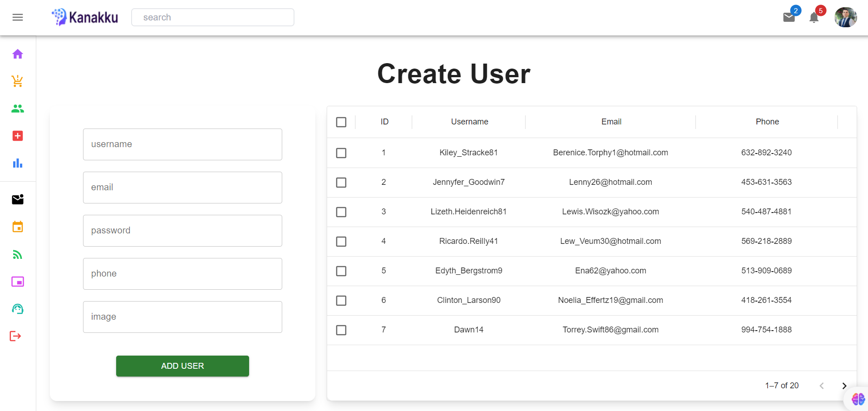
Task: Check the row for Kiley_Stracke81
Action: 341,153
